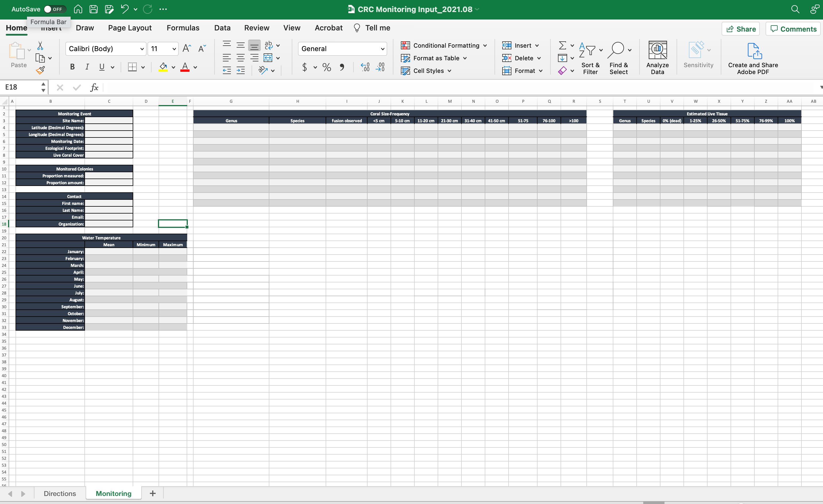Click the Save icon in title bar
The image size is (823, 504).
(x=94, y=9)
